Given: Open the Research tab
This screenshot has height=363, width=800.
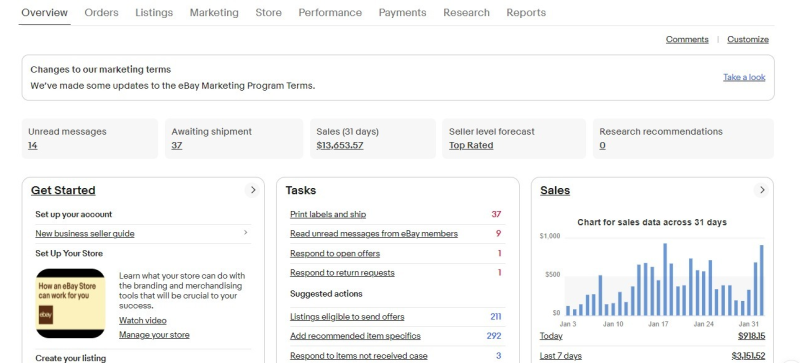Looking at the screenshot, I should click(x=466, y=13).
